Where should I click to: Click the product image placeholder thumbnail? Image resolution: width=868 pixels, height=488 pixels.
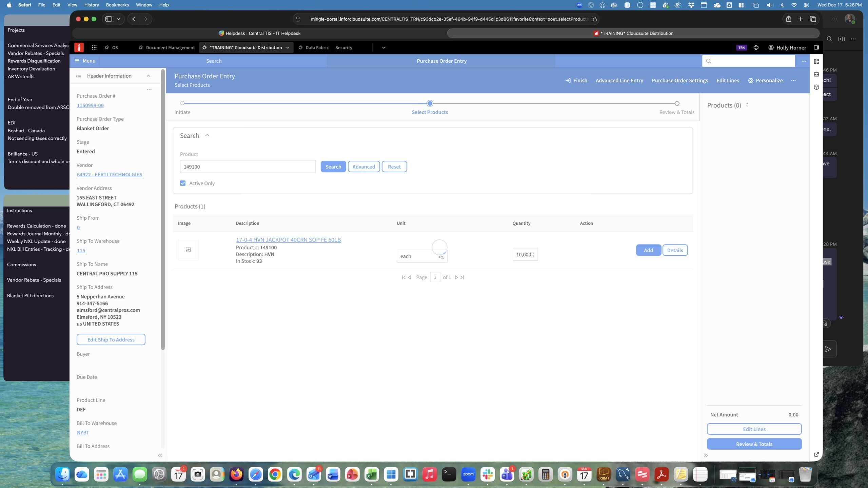pyautogui.click(x=188, y=250)
